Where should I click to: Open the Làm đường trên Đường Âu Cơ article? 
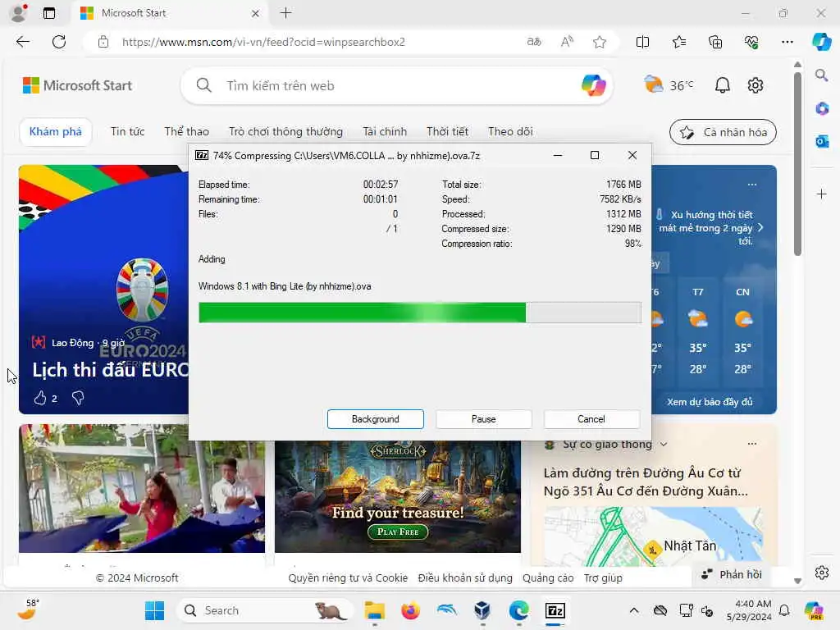(x=646, y=482)
